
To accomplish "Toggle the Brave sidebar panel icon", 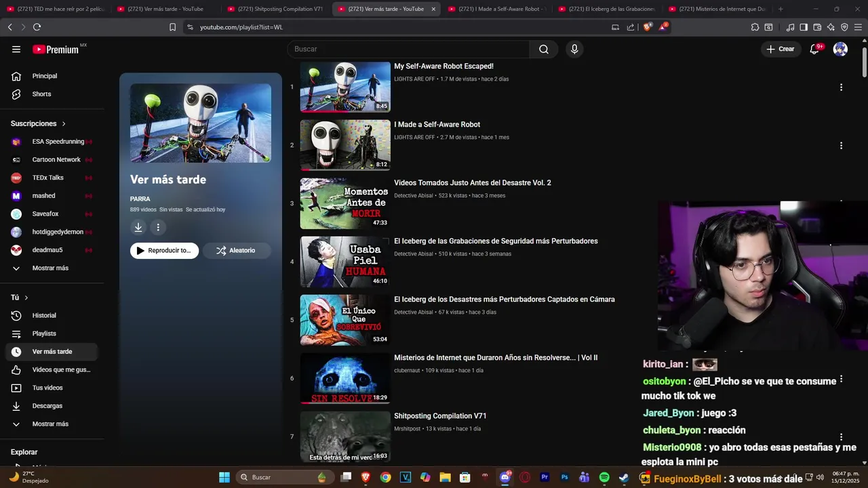I will click(x=804, y=27).
